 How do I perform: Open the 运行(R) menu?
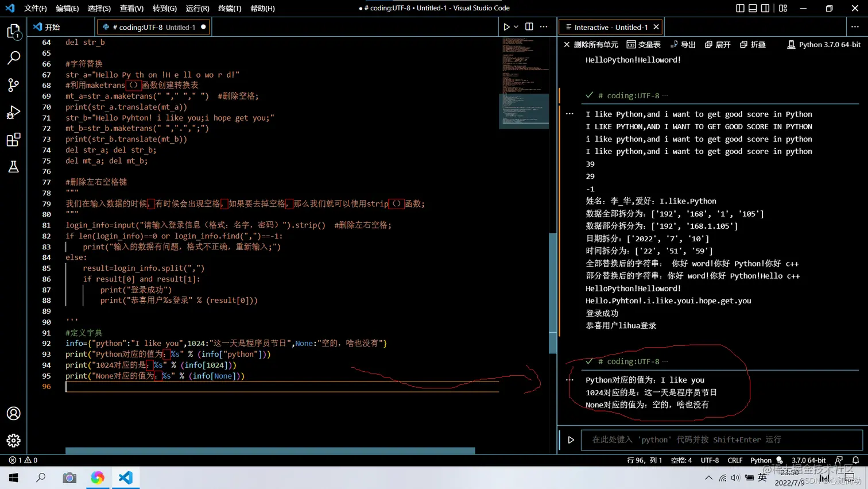[197, 8]
